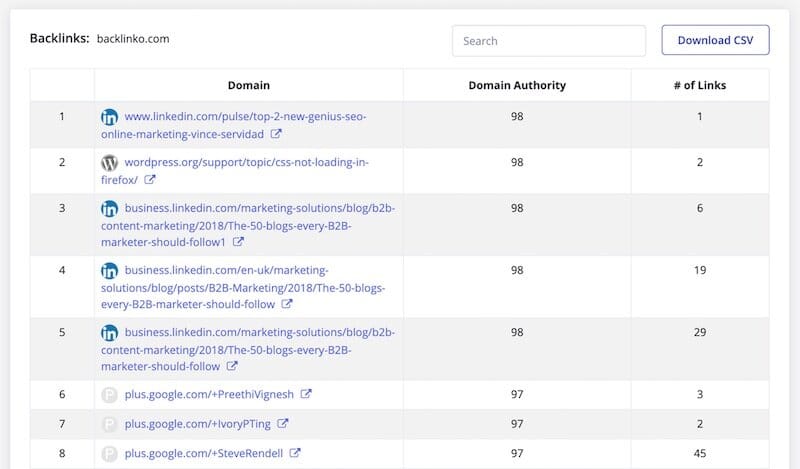Click the LinkedIn favicon in row 3
The image size is (800, 469).
pos(109,209)
